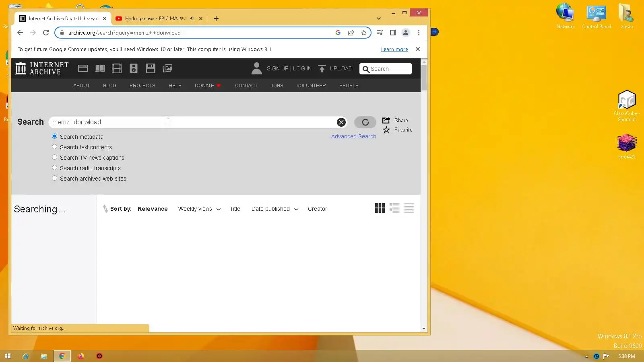
Task: Mute the Hydrogen.exe tab audio
Action: [192, 19]
